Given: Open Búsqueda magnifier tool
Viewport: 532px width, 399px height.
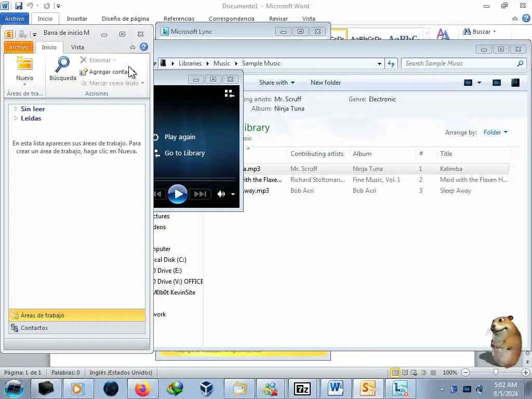Looking at the screenshot, I should point(63,69).
